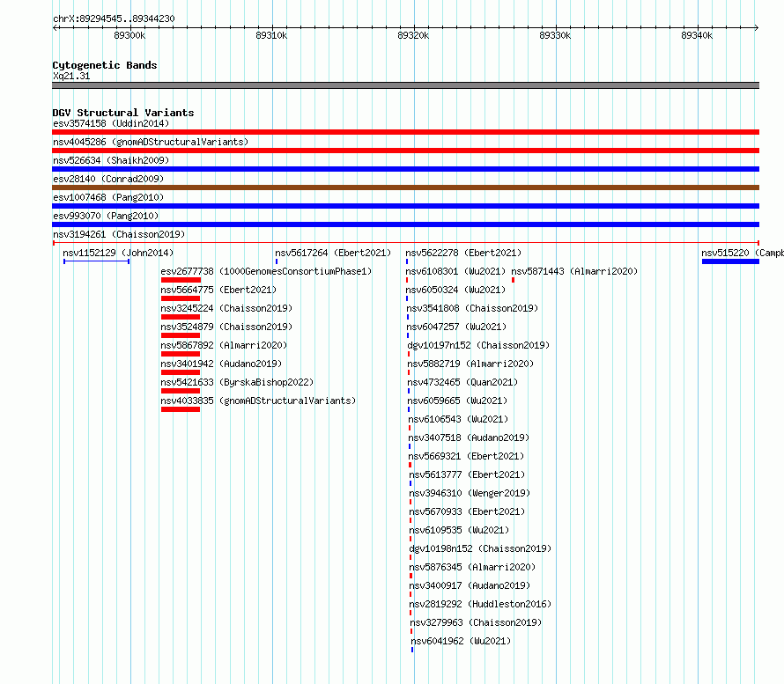
Task: Click the esv3574158 (Uddin2014) variant label
Action: pos(111,123)
